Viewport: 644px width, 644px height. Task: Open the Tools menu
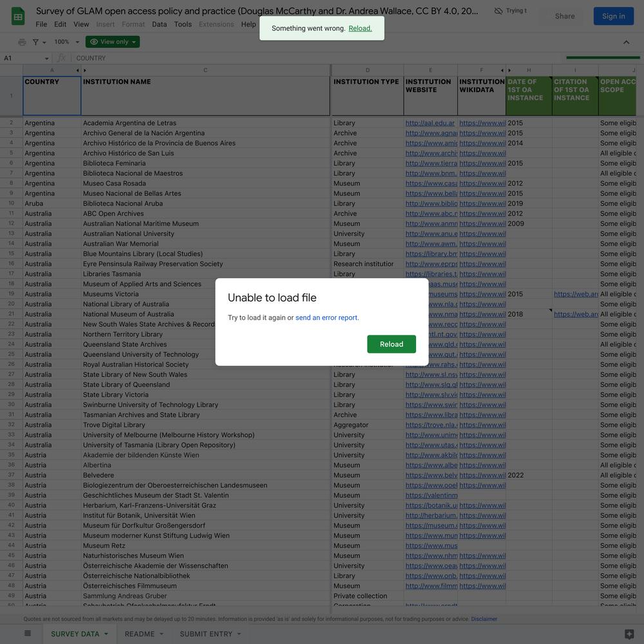(x=183, y=24)
